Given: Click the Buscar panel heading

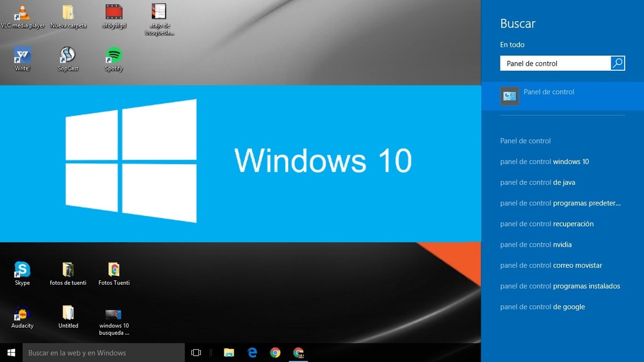Looking at the screenshot, I should coord(518,23).
